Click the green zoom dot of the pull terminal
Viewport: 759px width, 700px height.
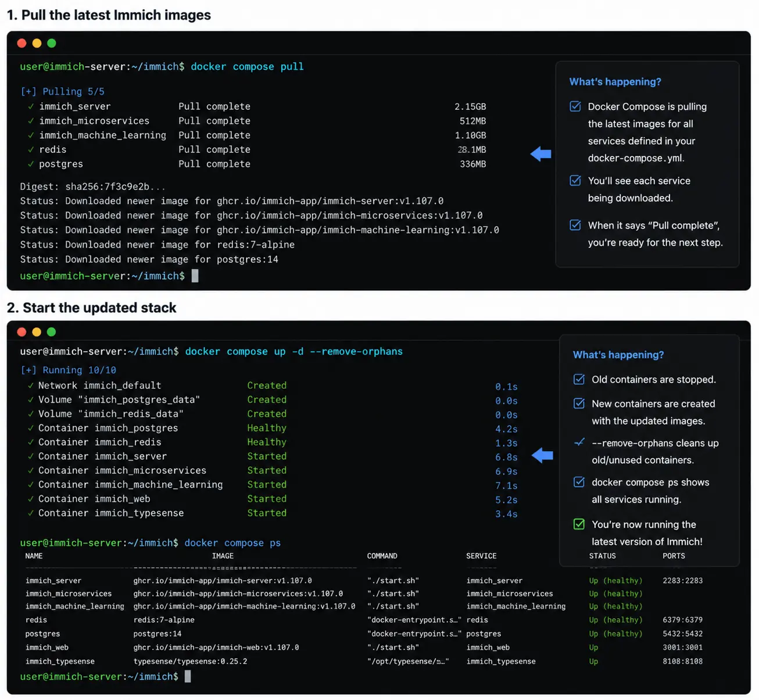click(x=52, y=43)
